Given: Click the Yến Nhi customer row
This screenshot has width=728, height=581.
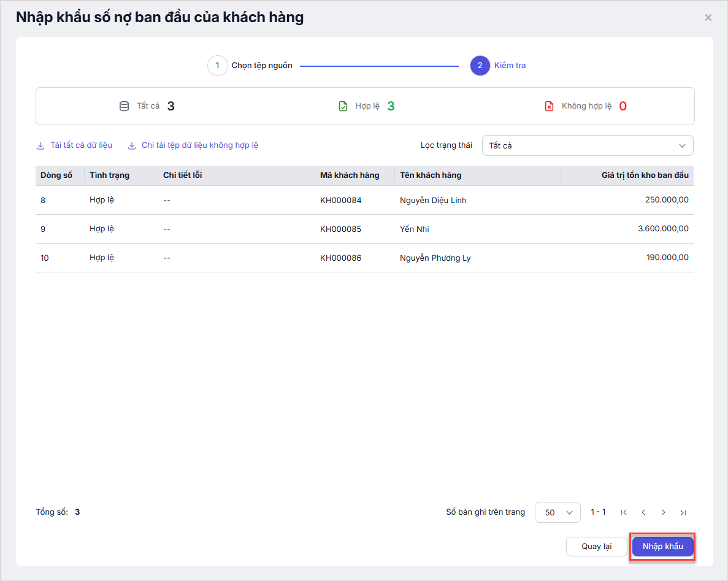Looking at the screenshot, I should coord(415,229).
